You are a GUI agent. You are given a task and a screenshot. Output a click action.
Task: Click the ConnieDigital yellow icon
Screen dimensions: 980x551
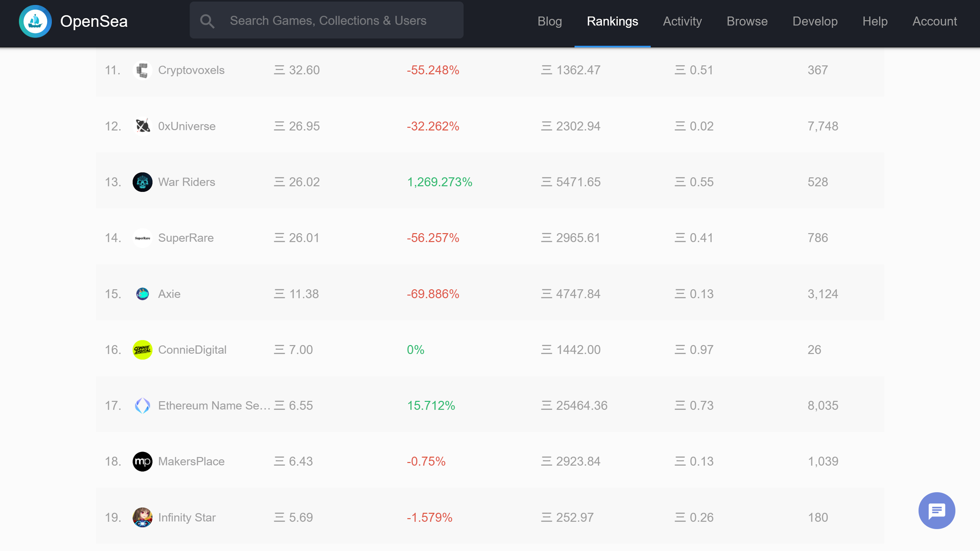[142, 350]
